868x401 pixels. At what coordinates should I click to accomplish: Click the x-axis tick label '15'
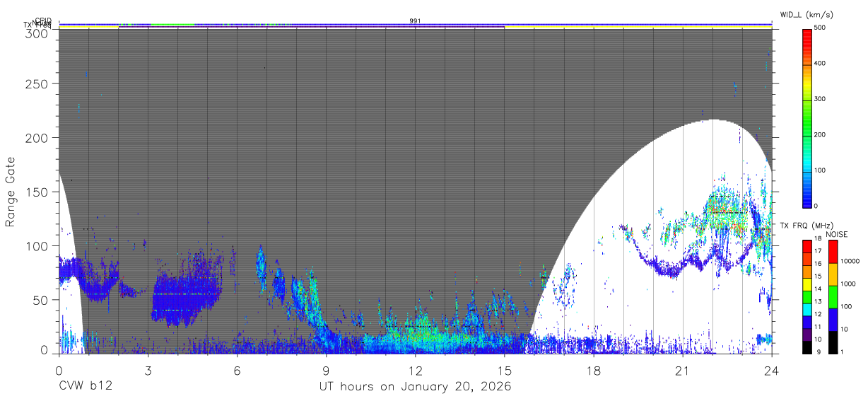coord(504,371)
